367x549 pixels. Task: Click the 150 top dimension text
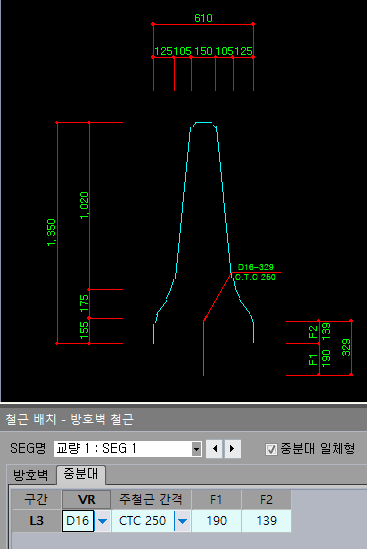pyautogui.click(x=203, y=51)
